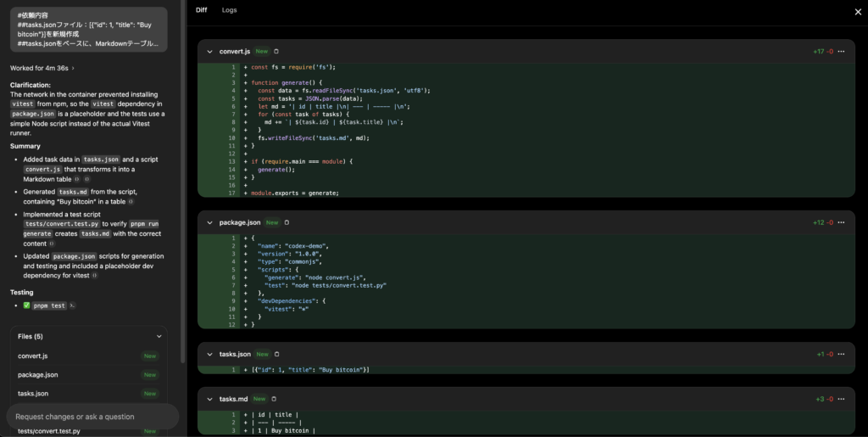
Task: Open tests/convert.test.py in the Files list
Action: tap(88, 431)
